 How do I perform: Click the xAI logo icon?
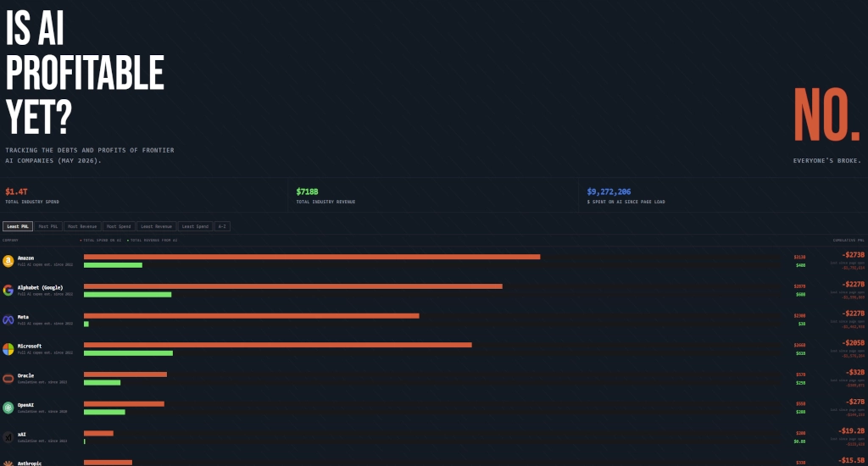[x=8, y=437]
